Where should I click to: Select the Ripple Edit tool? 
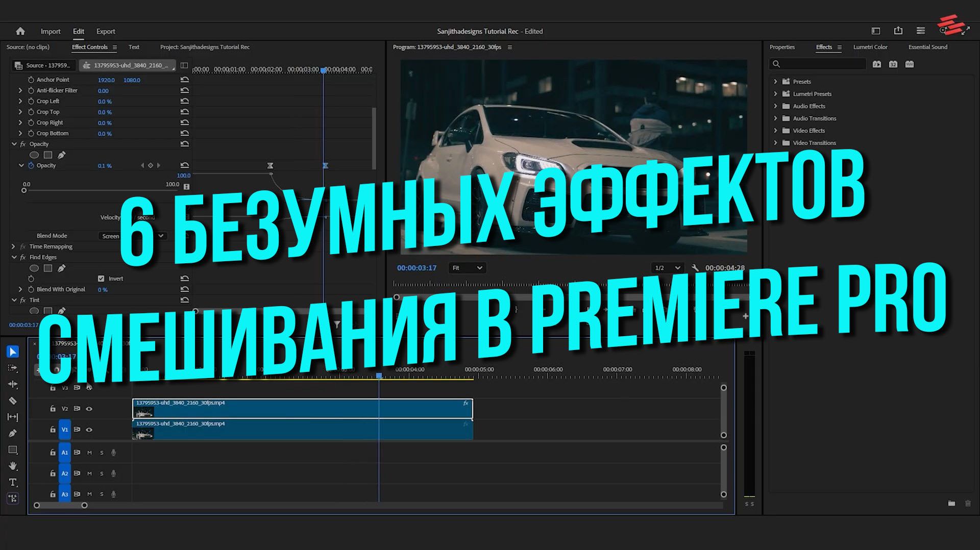point(13,384)
